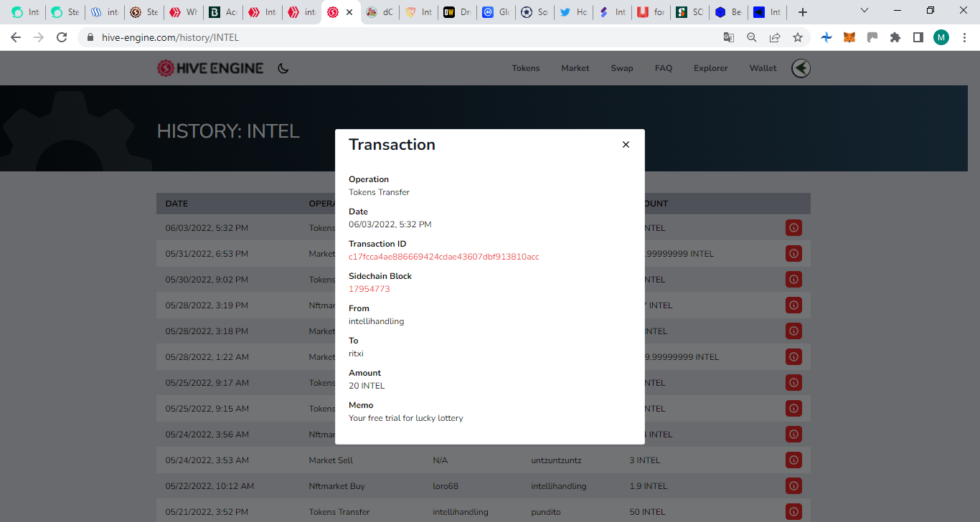
Task: Click untzuntzuntz in the table
Action: (x=556, y=460)
